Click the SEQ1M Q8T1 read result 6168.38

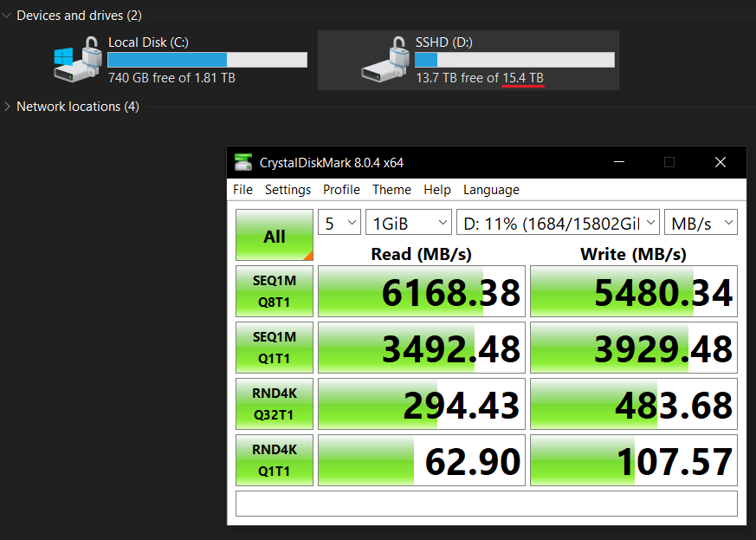422,291
